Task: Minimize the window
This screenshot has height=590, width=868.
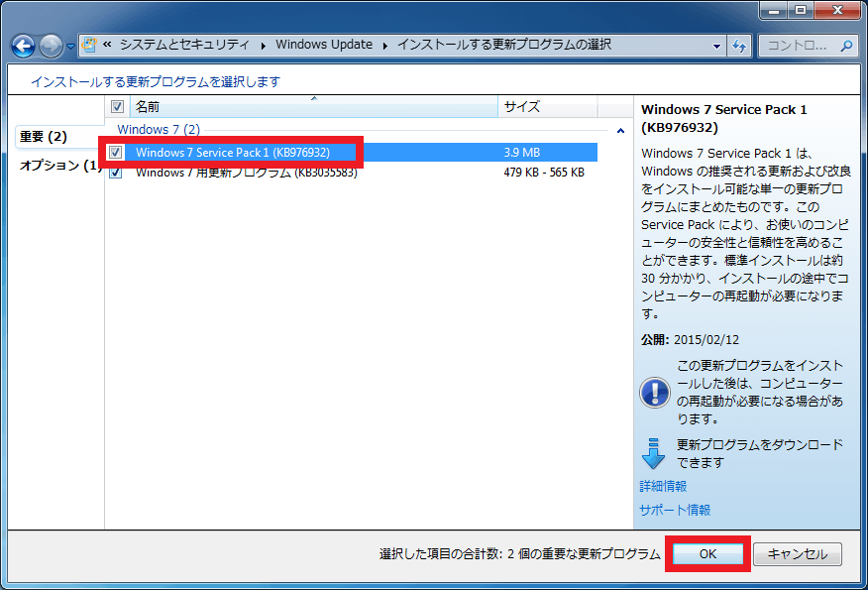Action: tap(774, 10)
